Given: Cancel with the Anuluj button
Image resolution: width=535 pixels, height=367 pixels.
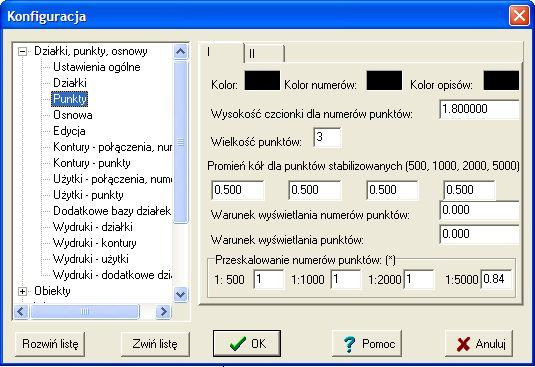Looking at the screenshot, I should [479, 344].
